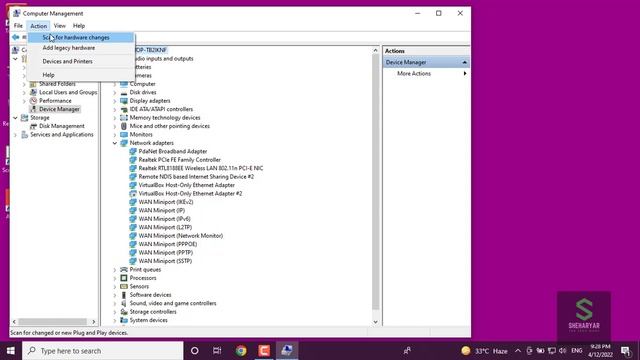Click the Computer category icon
640x360 pixels.
[124, 84]
